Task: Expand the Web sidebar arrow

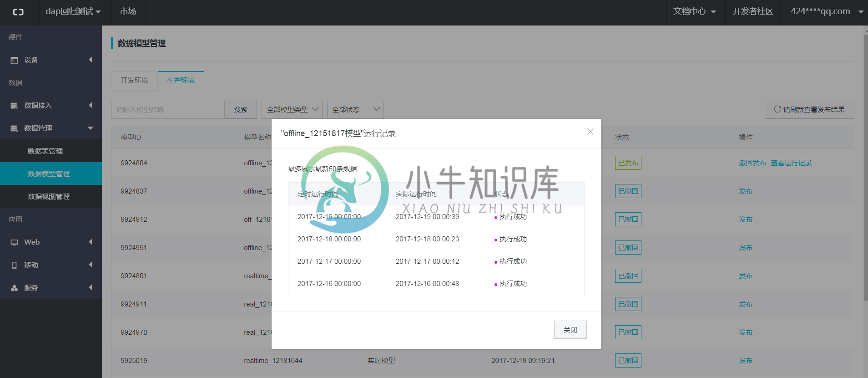Action: pyautogui.click(x=91, y=242)
